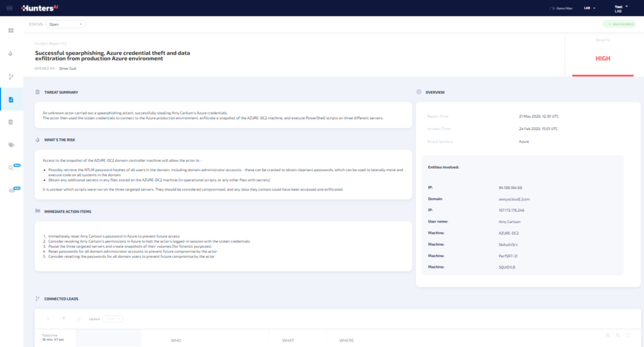Click the Entities involved heading
Image resolution: width=644 pixels, height=347 pixels.
(443, 167)
